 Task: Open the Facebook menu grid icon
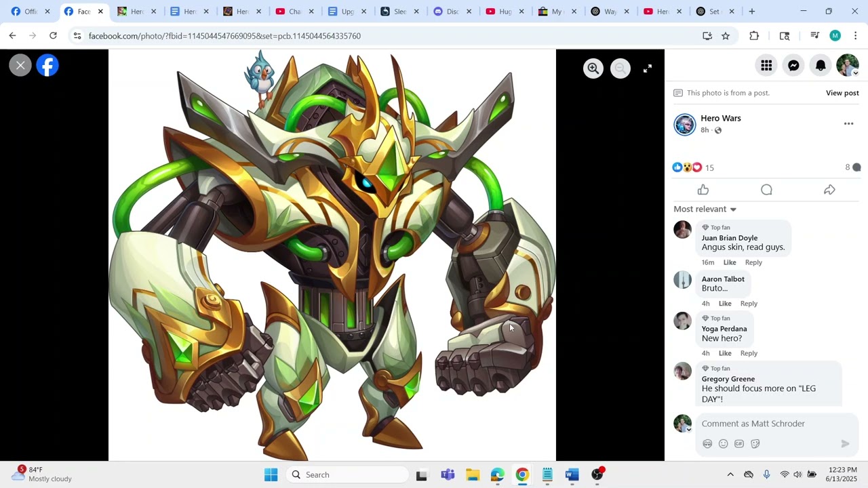click(x=766, y=65)
